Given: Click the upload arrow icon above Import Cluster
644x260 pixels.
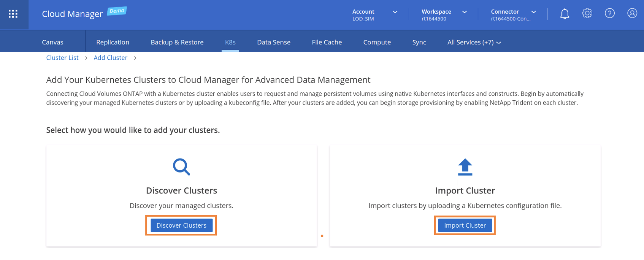Looking at the screenshot, I should click(x=465, y=167).
